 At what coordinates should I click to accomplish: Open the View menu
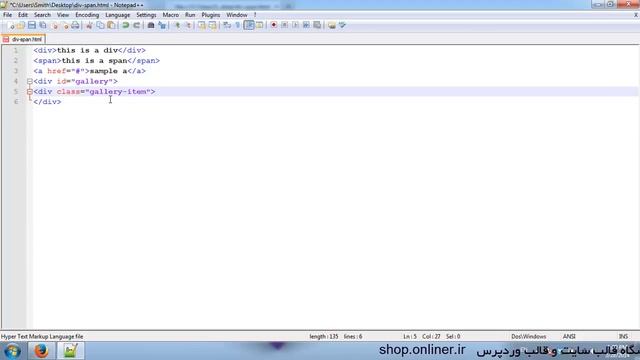tap(62, 15)
